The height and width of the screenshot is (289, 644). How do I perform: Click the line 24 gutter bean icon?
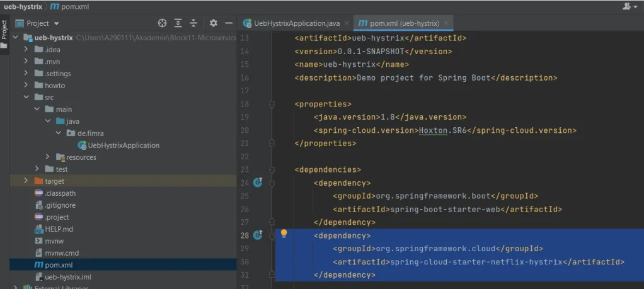coord(258,182)
